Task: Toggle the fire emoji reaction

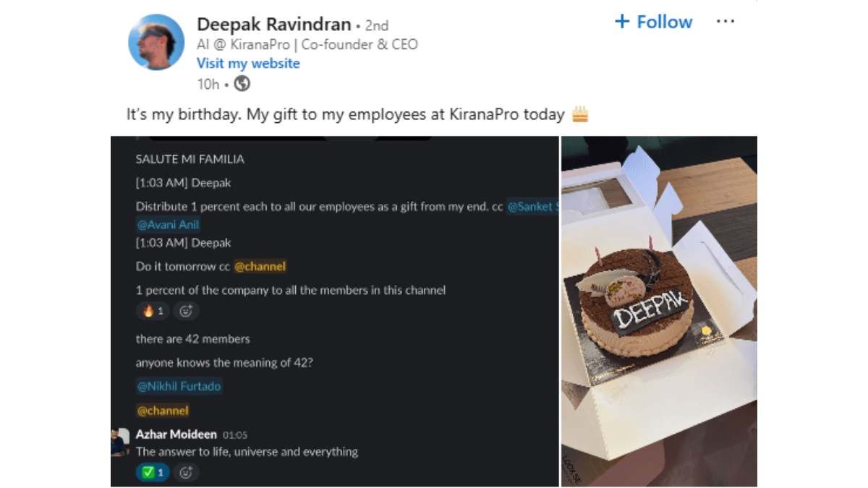Action: 153,312
